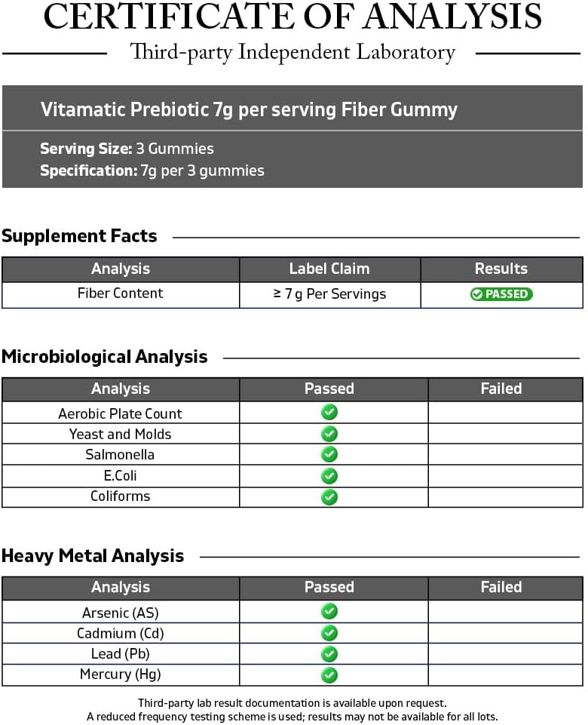The width and height of the screenshot is (588, 725).
Task: Click the E.Coli passed checkmark icon
Action: coord(329,476)
